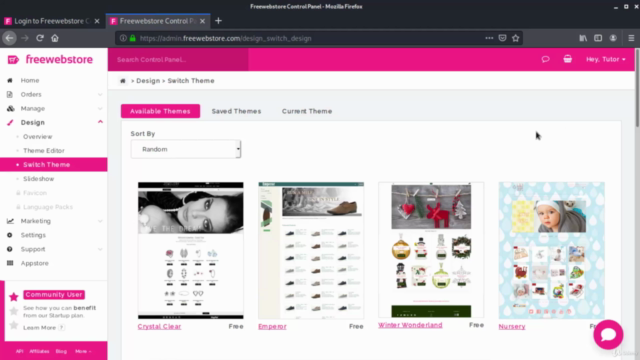Viewport: 640px width, 360px height.
Task: Click the Appstore grid icon
Action: click(10, 263)
